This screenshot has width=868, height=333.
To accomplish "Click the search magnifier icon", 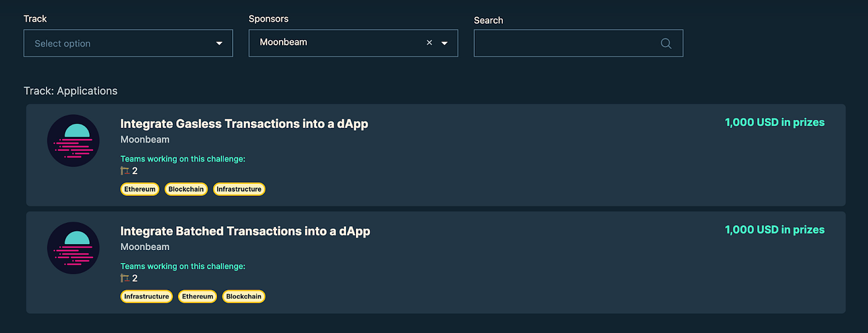I will point(666,43).
